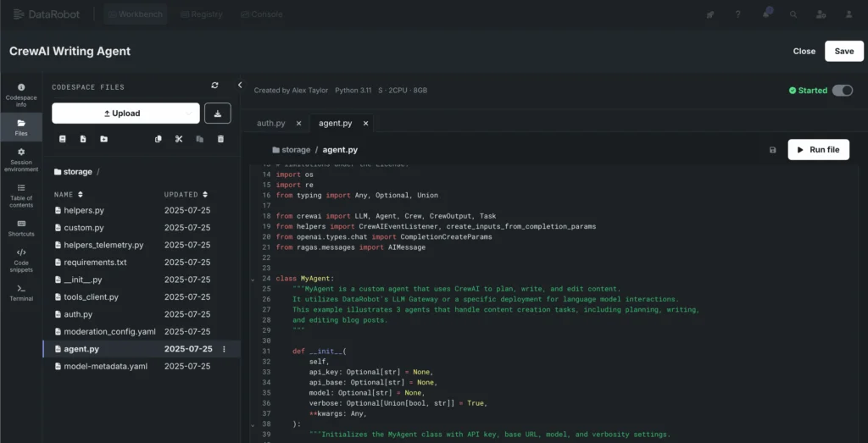The image size is (868, 443).
Task: Switch to the auth.py editor tab
Action: [270, 123]
